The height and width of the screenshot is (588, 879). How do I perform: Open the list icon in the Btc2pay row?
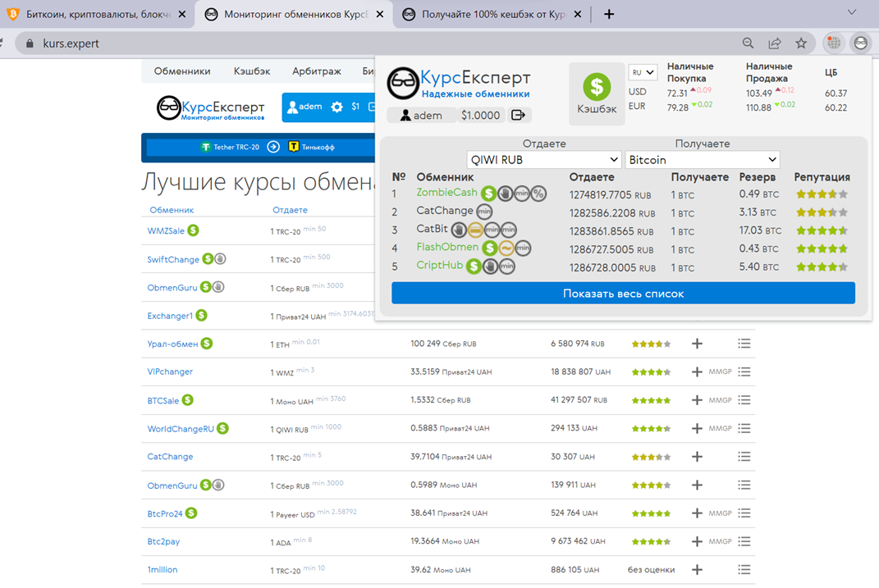tap(744, 541)
